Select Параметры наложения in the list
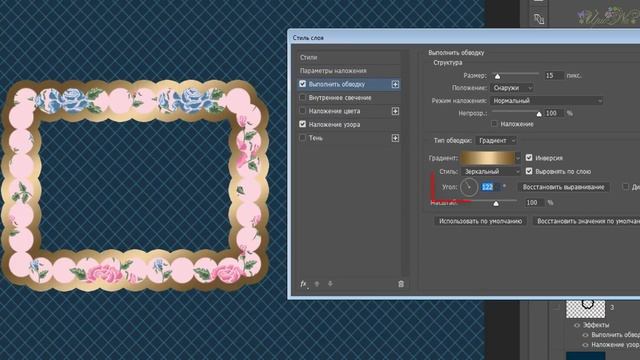This screenshot has width=640, height=360. pyautogui.click(x=349, y=71)
